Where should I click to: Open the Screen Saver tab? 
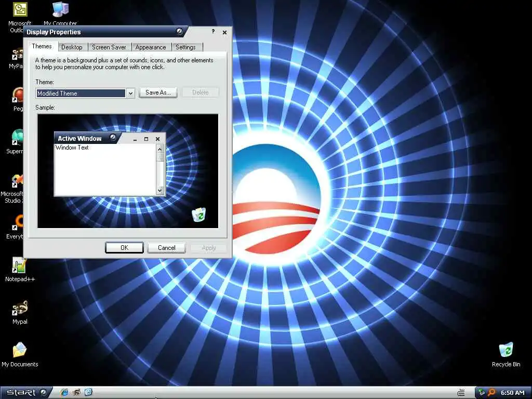pyautogui.click(x=109, y=47)
